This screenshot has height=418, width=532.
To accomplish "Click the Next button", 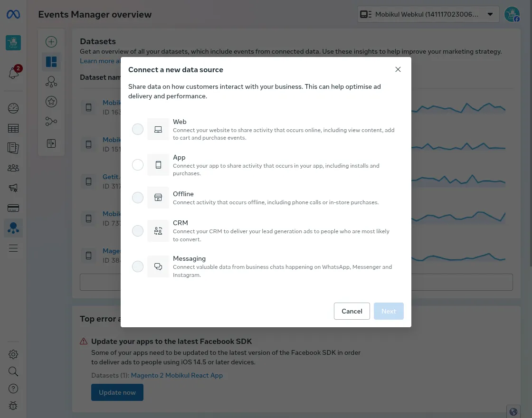I will (389, 311).
